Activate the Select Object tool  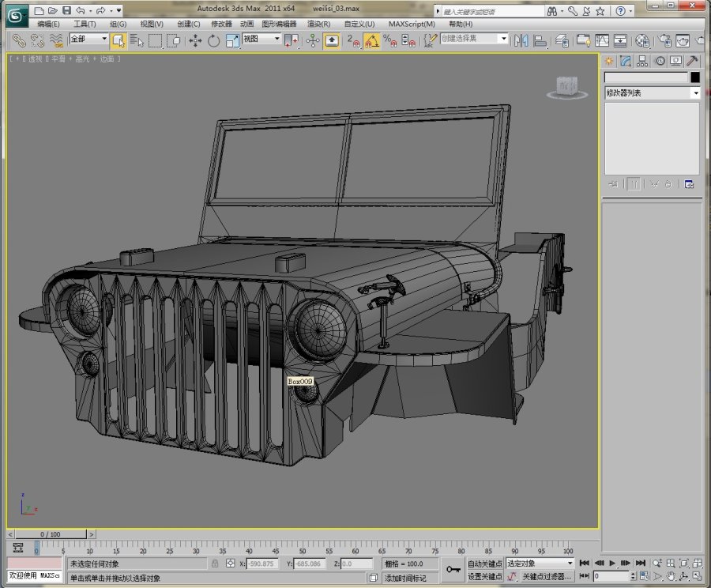pyautogui.click(x=118, y=41)
